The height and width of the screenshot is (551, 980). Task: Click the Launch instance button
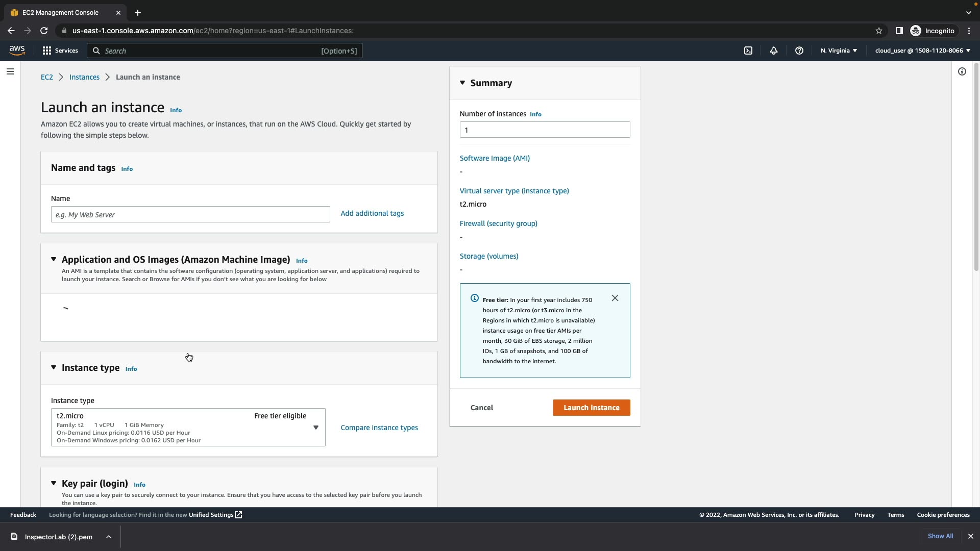[x=591, y=408]
